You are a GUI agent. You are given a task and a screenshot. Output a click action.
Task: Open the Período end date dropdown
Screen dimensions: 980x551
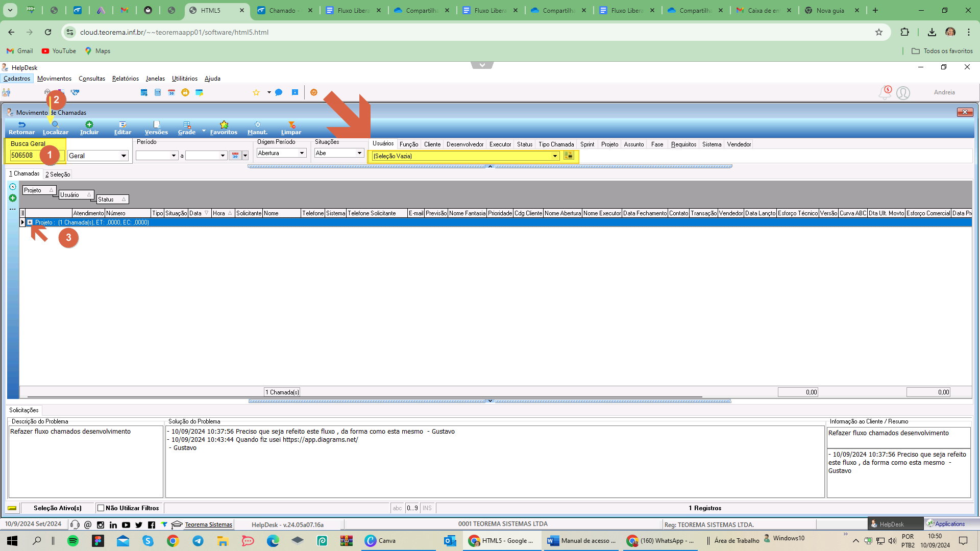[x=223, y=156]
